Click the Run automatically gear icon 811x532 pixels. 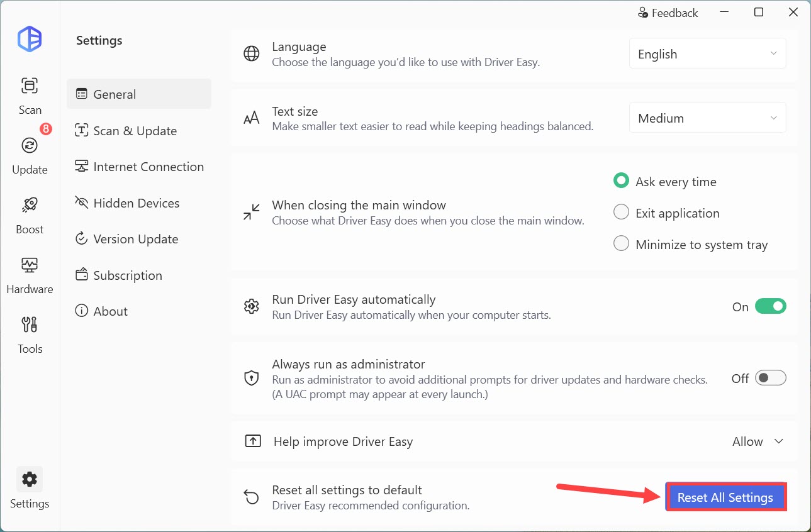(252, 306)
